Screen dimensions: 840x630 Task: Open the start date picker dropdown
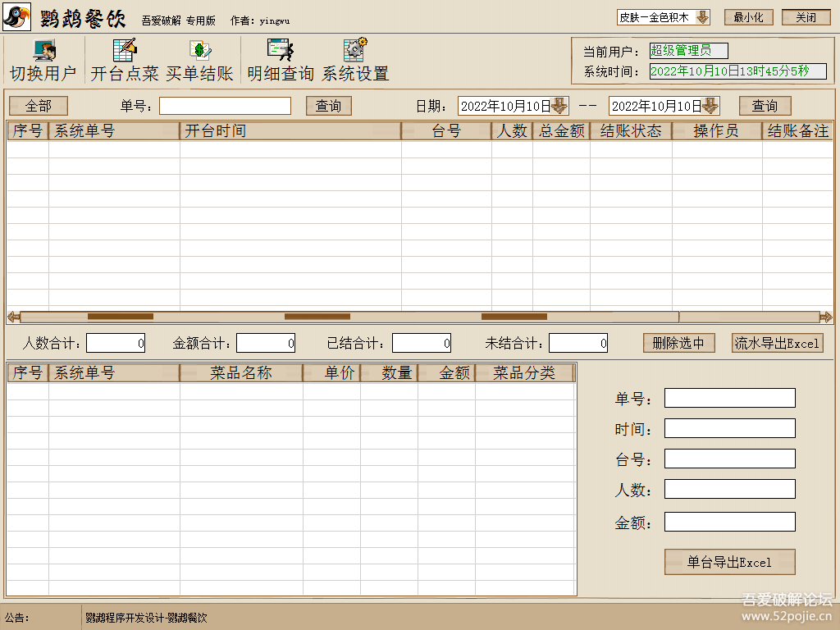(559, 106)
